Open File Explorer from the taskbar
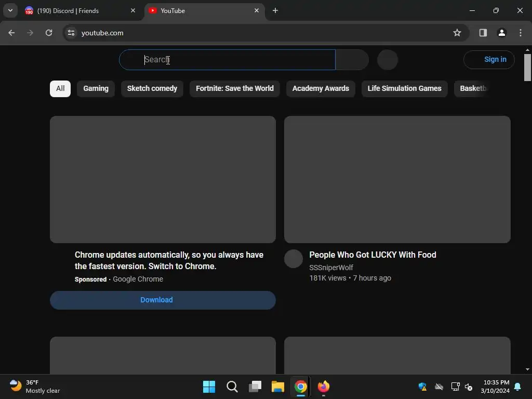The width and height of the screenshot is (532, 399). tap(277, 387)
